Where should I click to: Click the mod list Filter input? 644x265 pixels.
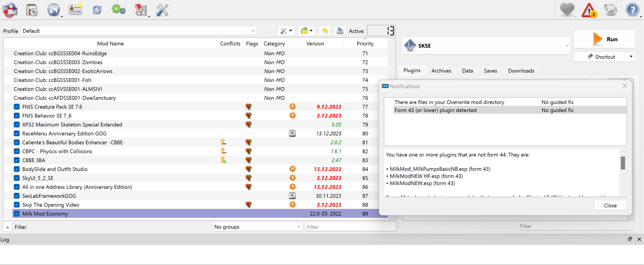click(x=350, y=227)
